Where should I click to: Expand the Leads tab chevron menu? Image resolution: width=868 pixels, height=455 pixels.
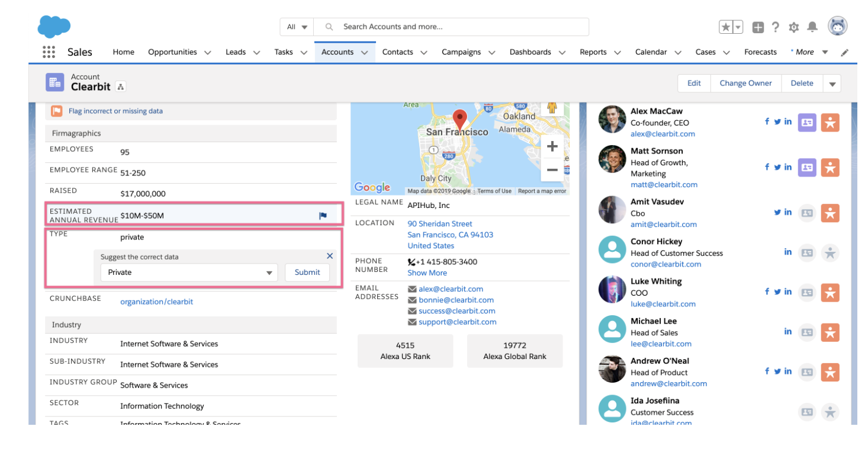tap(257, 52)
